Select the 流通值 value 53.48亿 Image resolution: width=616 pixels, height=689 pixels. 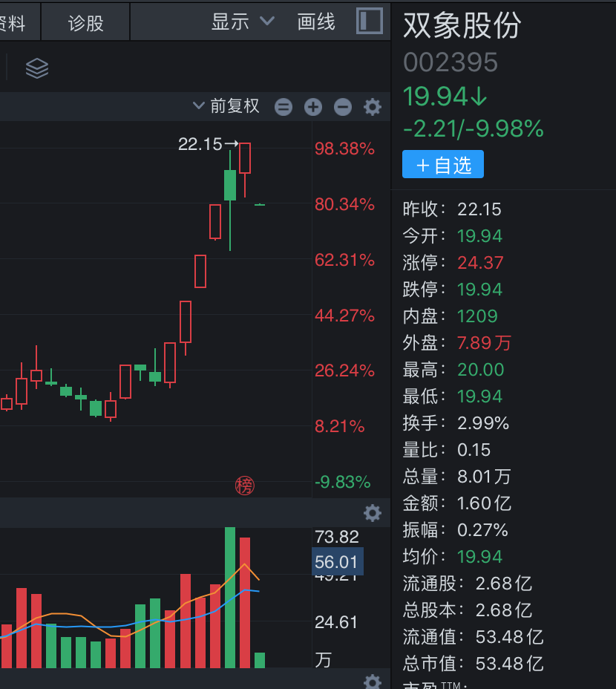[x=510, y=637]
